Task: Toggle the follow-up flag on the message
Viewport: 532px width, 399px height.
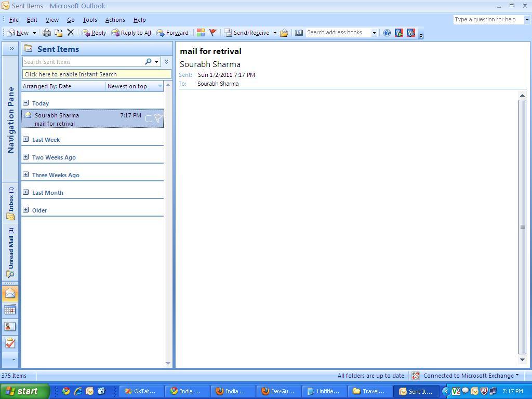Action: point(158,118)
